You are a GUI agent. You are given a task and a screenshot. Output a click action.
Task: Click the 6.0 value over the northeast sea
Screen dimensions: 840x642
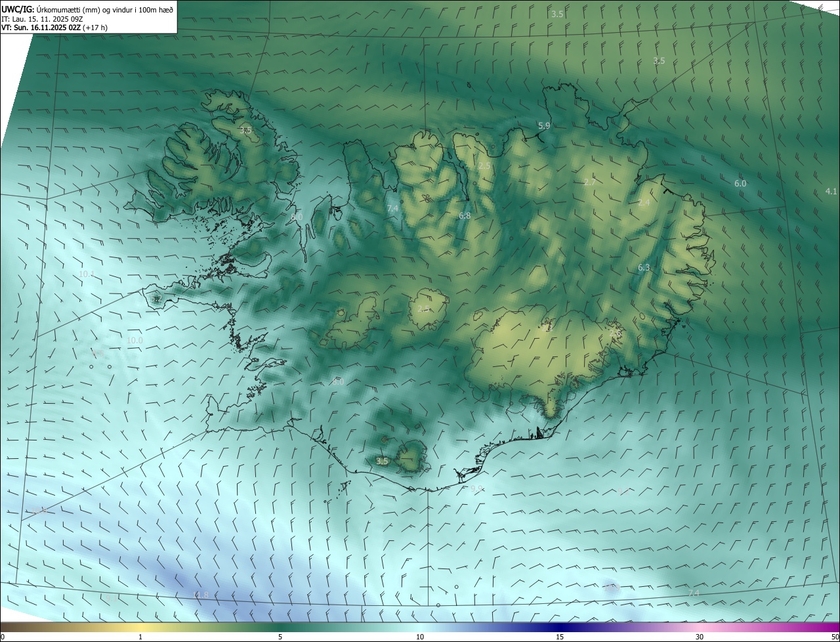[740, 184]
